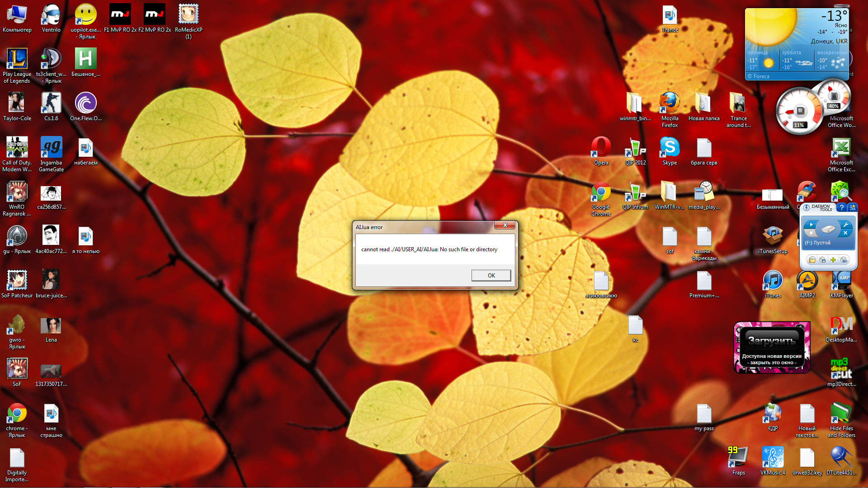Mount image with Daemon Tools play button
The image size is (868, 488).
click(x=811, y=225)
